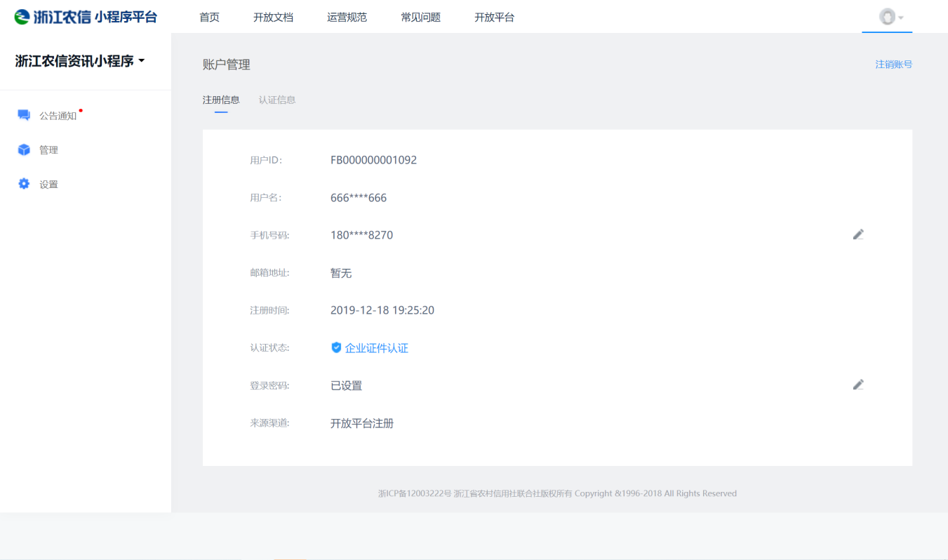Click the email value 暂无
Image resolution: width=948 pixels, height=560 pixels.
pyautogui.click(x=341, y=273)
